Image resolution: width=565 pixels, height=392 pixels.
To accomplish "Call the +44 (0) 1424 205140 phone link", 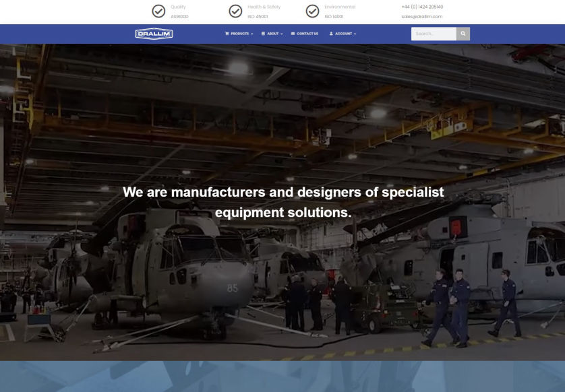I will pos(422,7).
